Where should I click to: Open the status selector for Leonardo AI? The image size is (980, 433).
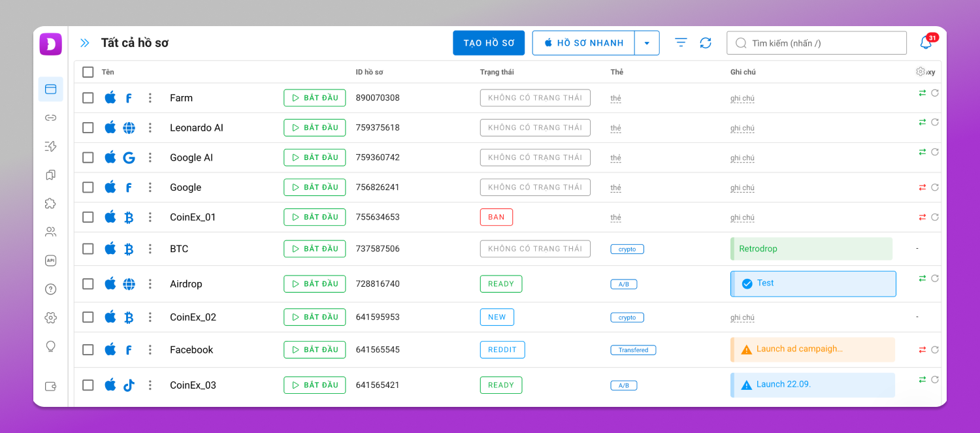[x=535, y=128]
